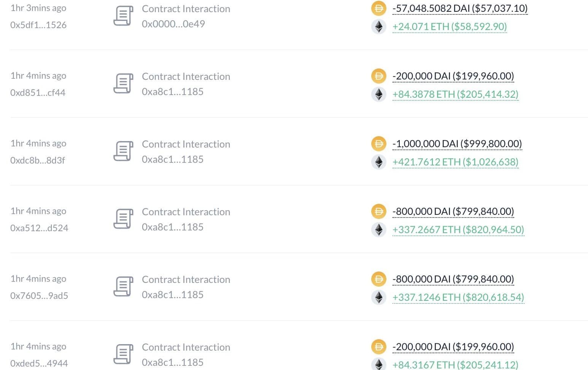Screen dimensions: 588x370
Task: Click ETH icon next to +337.1246 ETH
Action: tap(378, 297)
